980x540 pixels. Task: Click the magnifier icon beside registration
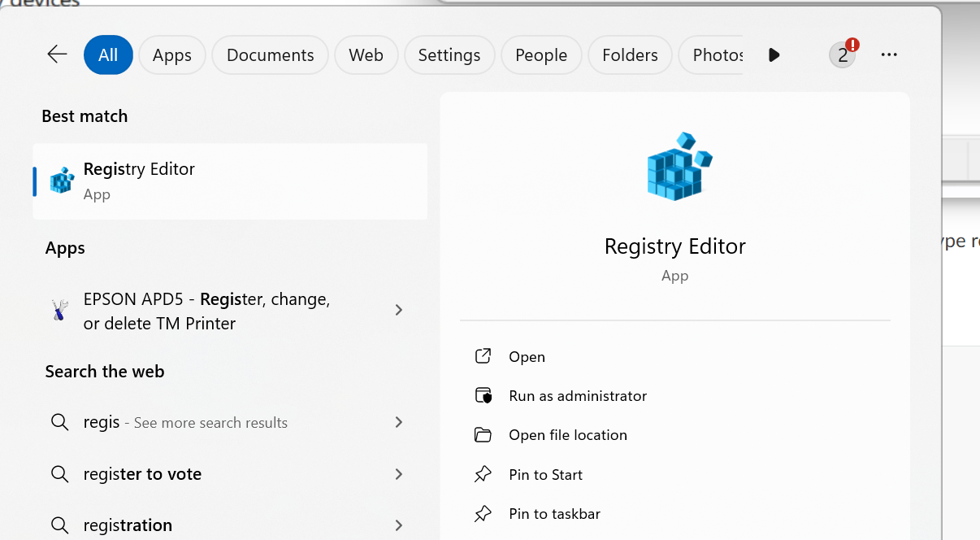[x=59, y=525]
